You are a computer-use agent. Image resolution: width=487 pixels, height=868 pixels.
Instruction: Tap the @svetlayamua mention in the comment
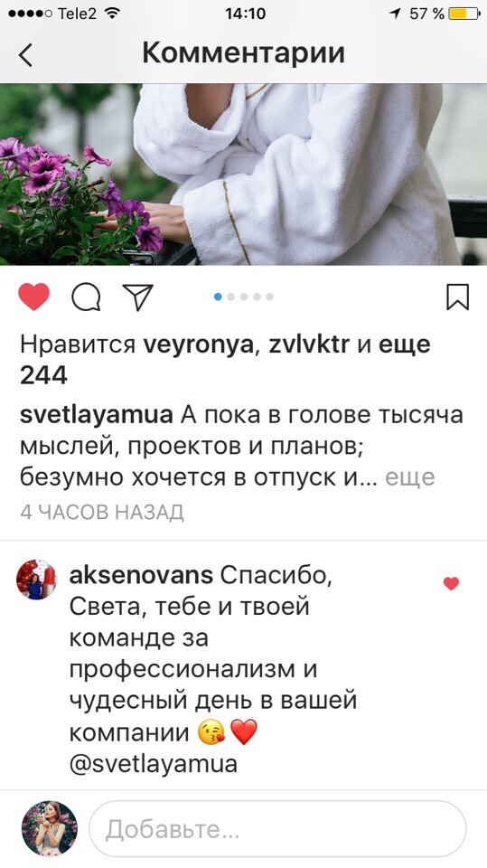tap(154, 765)
